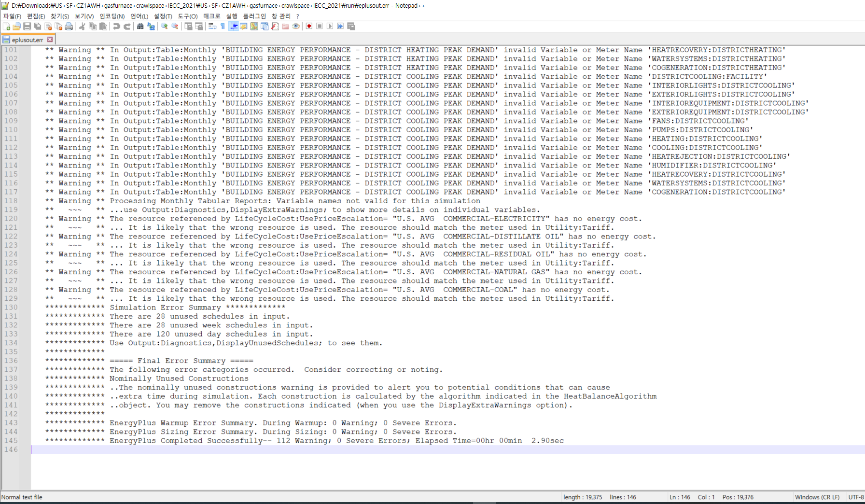The image size is (865, 504).
Task: Click 'length : 19,375' in the status bar
Action: click(583, 497)
